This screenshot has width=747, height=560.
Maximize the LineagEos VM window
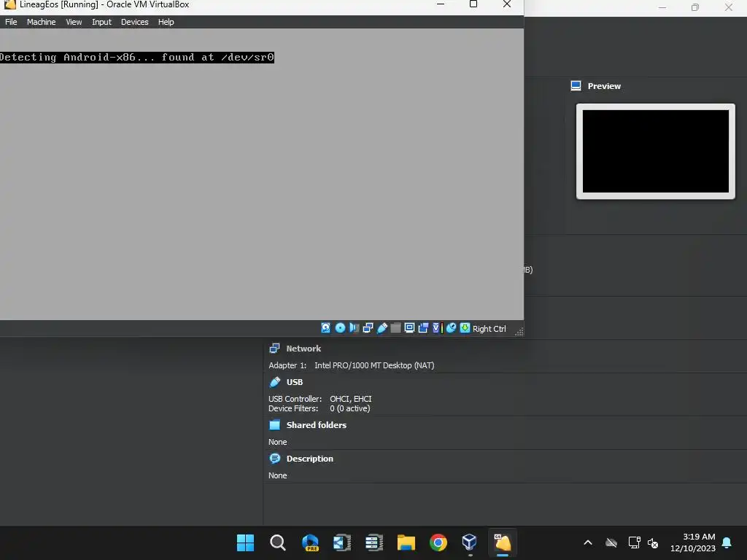coord(473,4)
